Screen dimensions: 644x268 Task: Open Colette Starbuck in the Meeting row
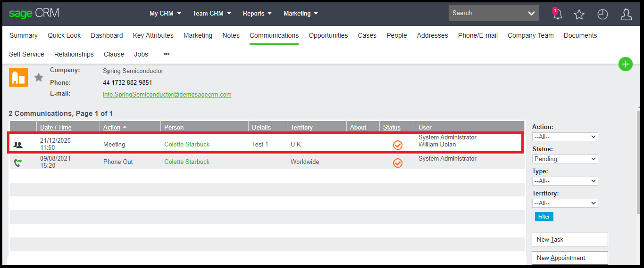point(187,144)
